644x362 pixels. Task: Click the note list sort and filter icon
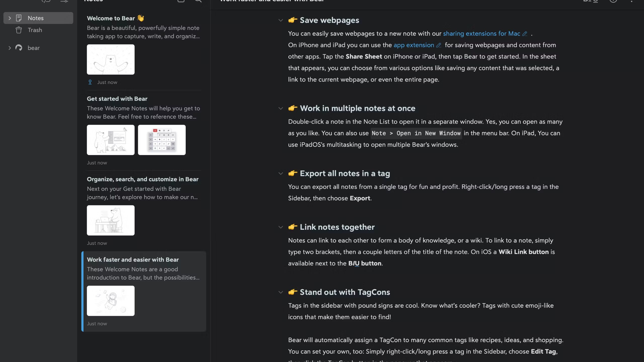[64, 2]
